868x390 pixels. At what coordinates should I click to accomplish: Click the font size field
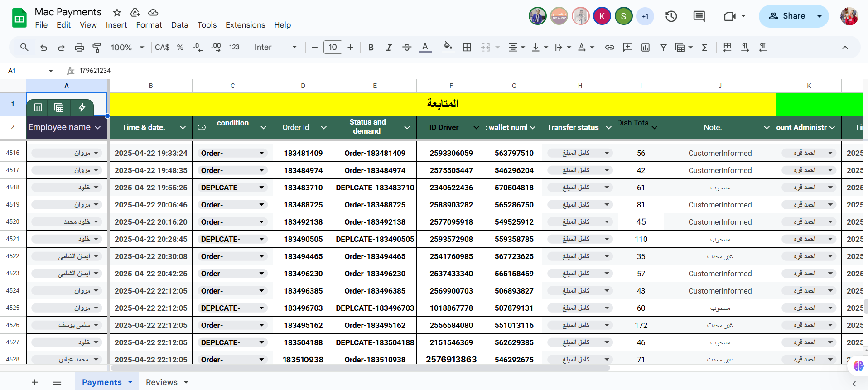[333, 47]
